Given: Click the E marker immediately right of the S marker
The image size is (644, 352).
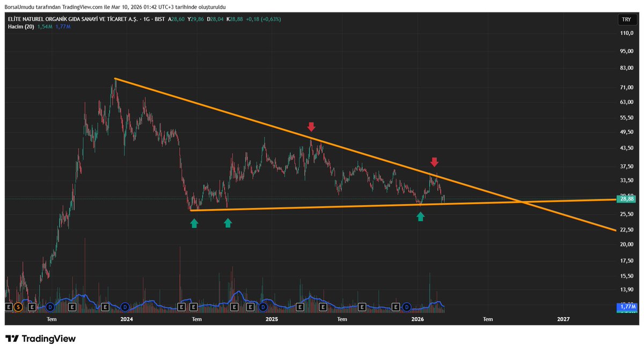Looking at the screenshot, I should [x=32, y=307].
